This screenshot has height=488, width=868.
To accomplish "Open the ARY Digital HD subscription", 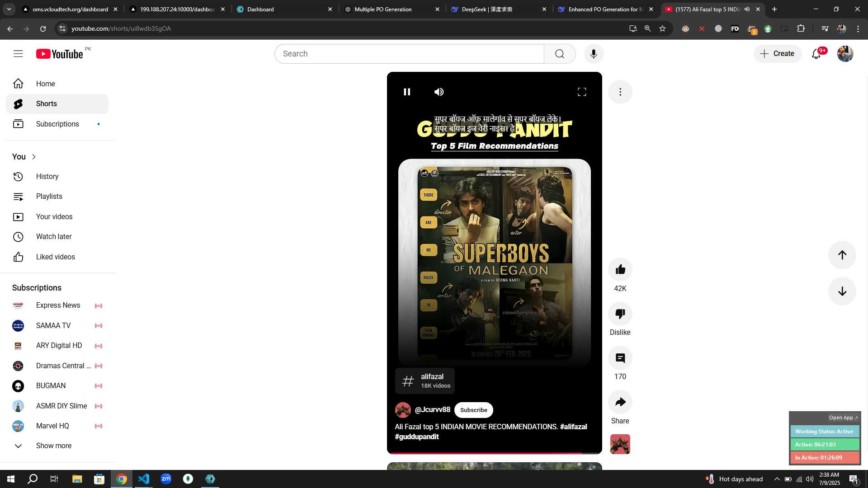I will pyautogui.click(x=57, y=346).
